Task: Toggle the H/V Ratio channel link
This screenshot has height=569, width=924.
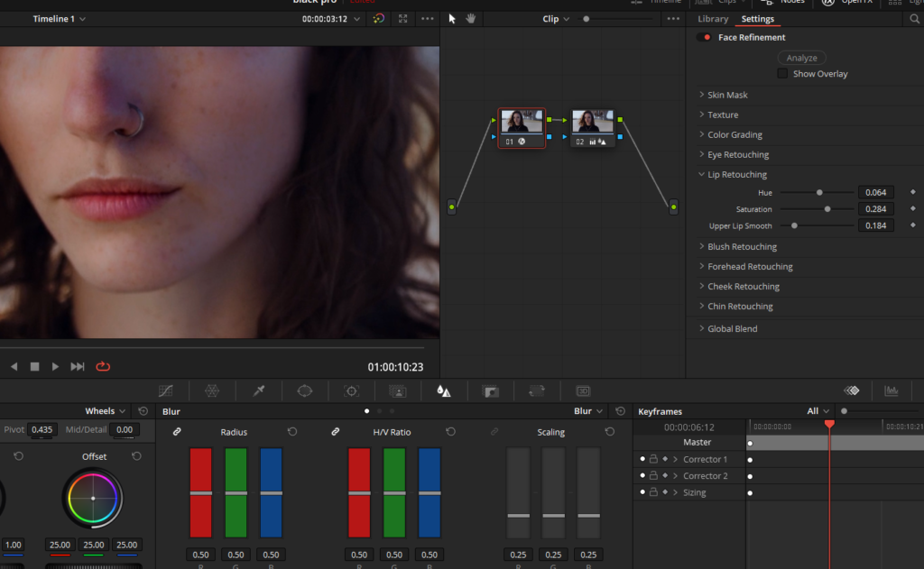Action: point(336,432)
